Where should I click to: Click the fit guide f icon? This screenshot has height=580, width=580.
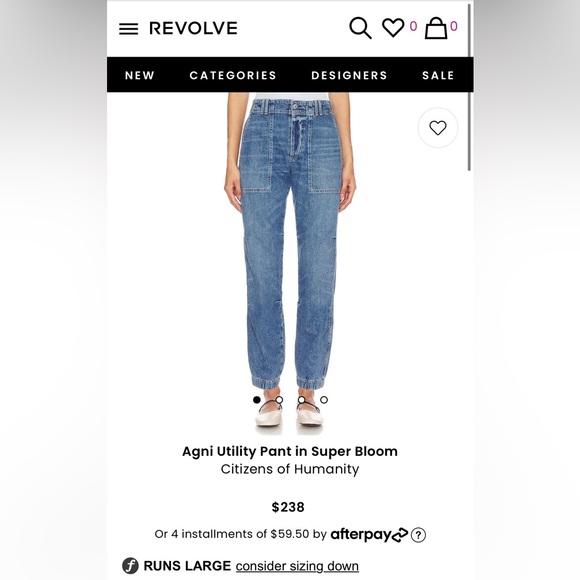pyautogui.click(x=130, y=566)
